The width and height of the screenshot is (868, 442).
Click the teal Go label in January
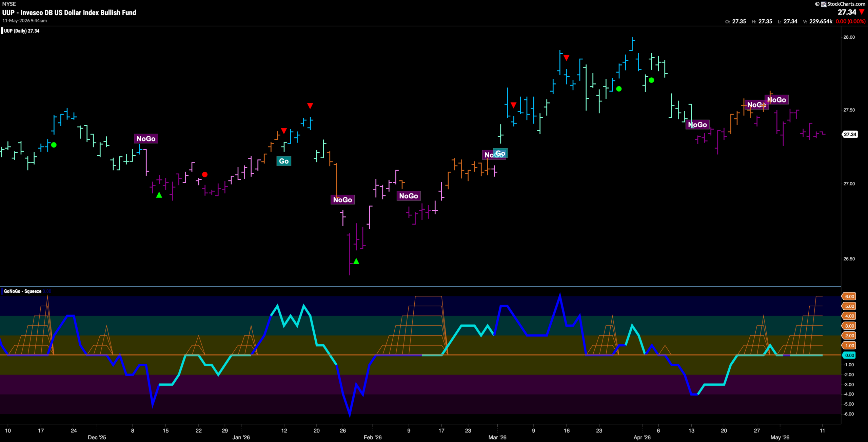point(284,161)
